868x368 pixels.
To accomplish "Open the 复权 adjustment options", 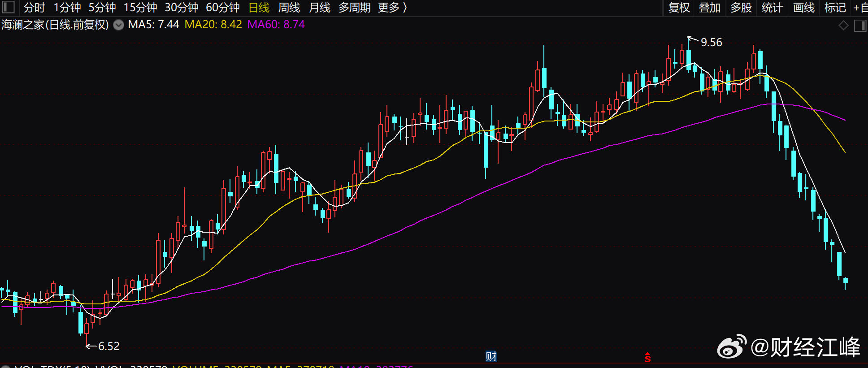I will (x=679, y=8).
